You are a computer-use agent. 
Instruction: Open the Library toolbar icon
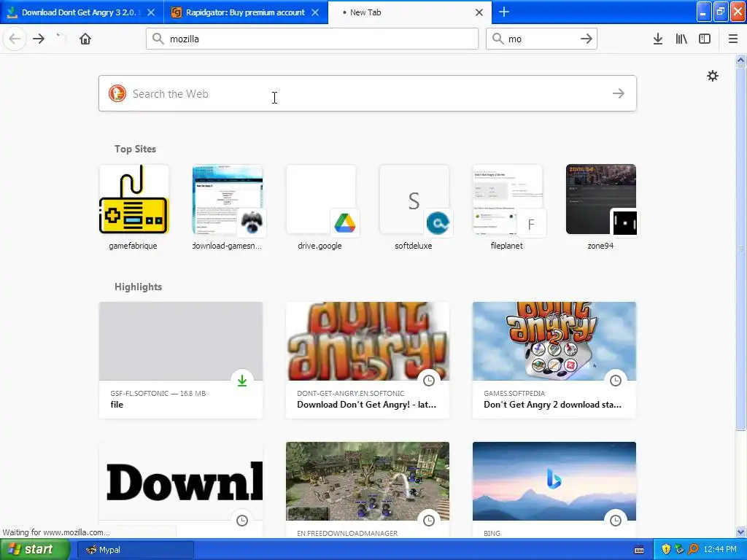click(681, 39)
